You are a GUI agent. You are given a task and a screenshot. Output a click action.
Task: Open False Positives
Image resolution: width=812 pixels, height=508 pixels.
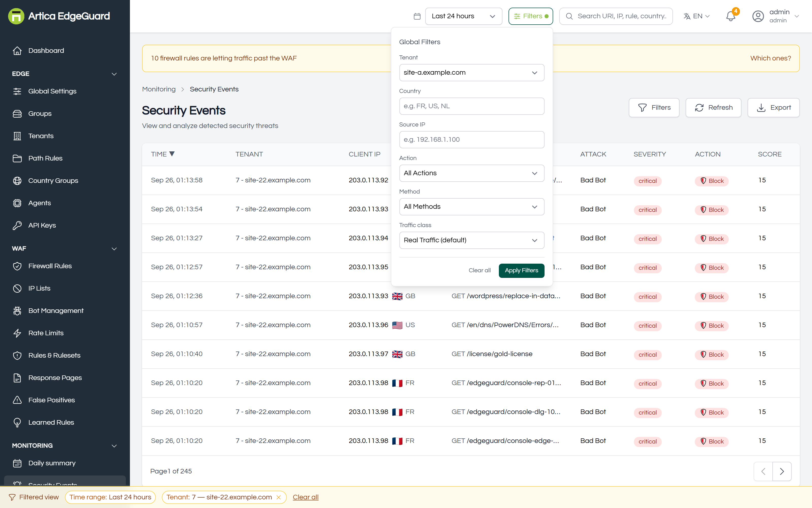65,400
